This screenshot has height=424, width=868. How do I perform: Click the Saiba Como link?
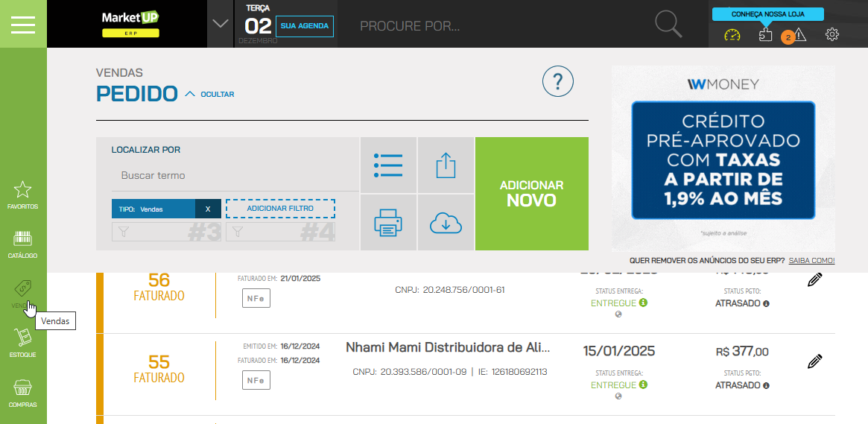click(811, 261)
